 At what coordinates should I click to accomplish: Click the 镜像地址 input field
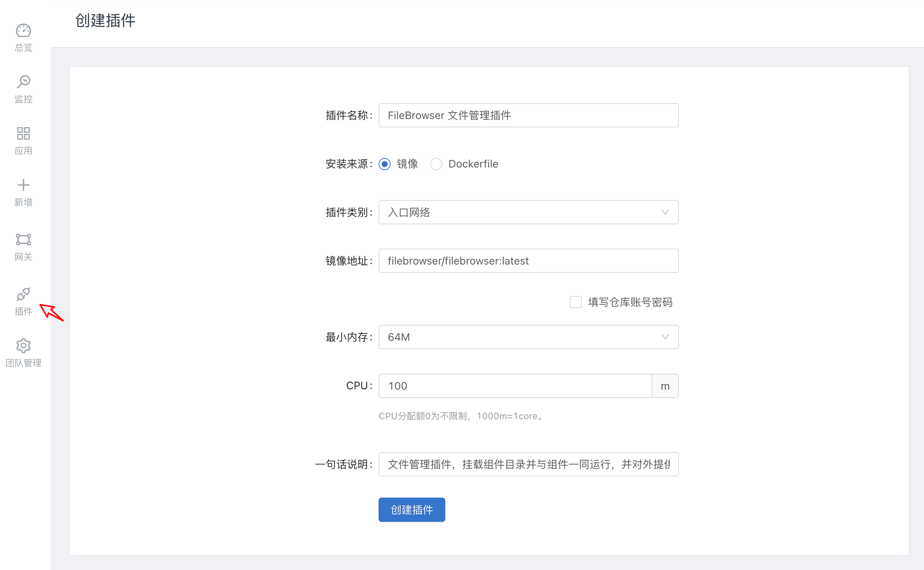tap(528, 261)
